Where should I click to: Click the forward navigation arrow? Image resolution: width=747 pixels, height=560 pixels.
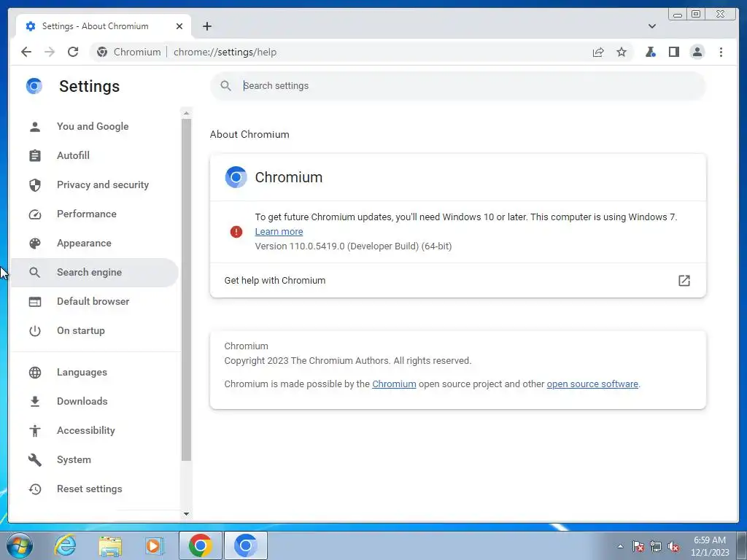tap(50, 52)
